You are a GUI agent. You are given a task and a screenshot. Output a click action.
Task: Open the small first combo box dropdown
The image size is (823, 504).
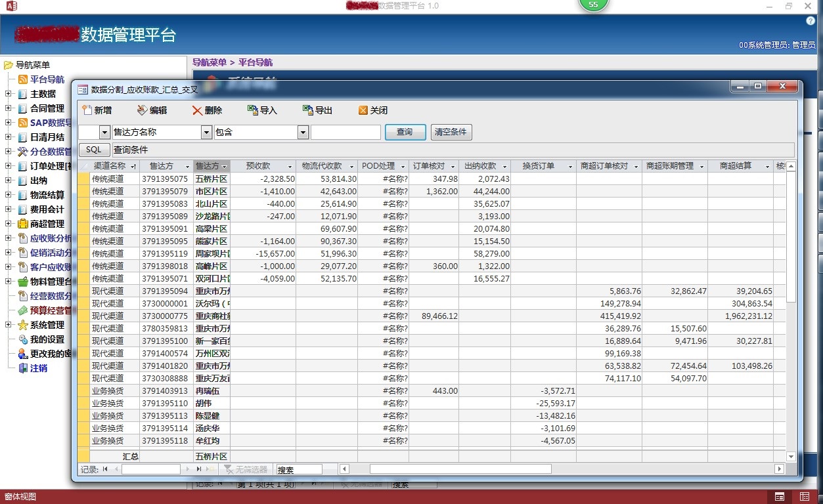(104, 132)
